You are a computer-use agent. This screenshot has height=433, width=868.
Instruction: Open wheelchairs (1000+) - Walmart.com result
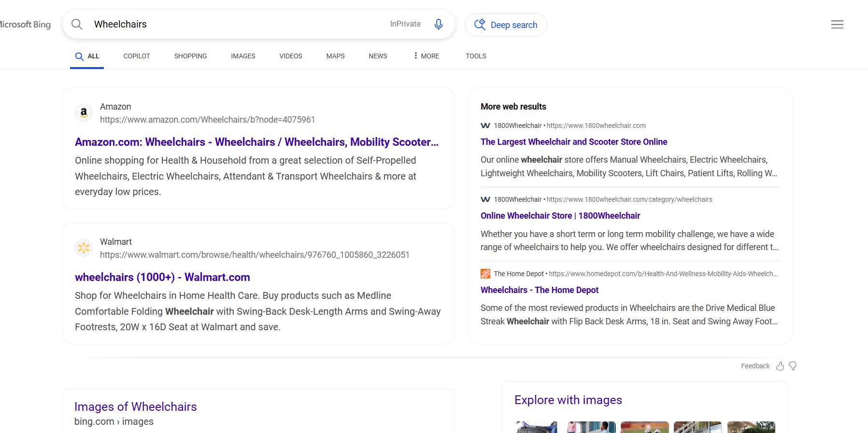click(x=162, y=277)
